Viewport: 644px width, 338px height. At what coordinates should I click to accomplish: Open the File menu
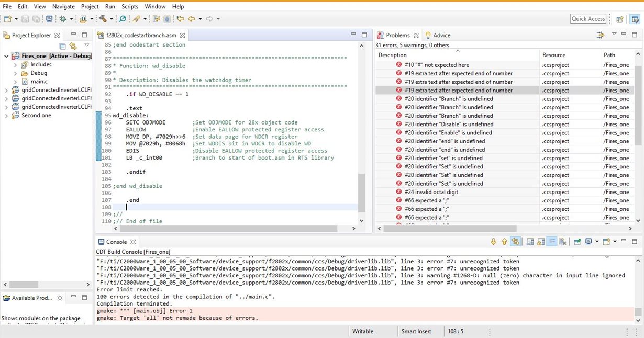click(7, 7)
